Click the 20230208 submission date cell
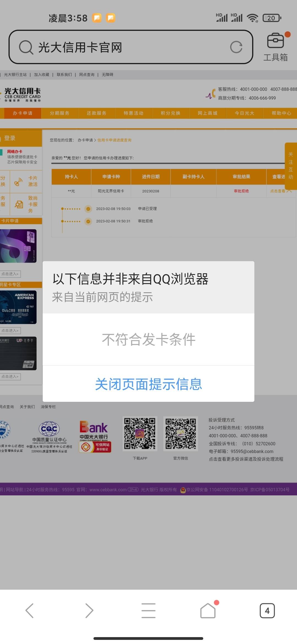Viewport: 297px width, 644px height. click(x=151, y=191)
